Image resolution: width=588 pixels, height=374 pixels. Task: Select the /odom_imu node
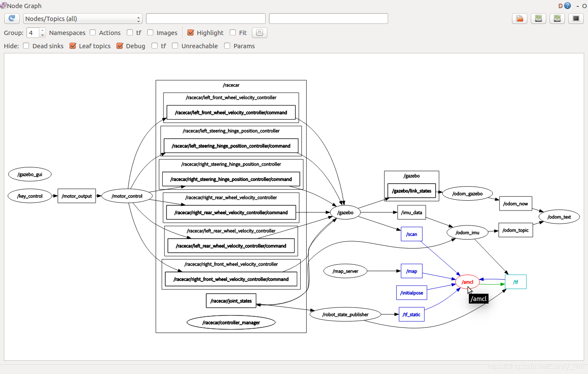(468, 232)
